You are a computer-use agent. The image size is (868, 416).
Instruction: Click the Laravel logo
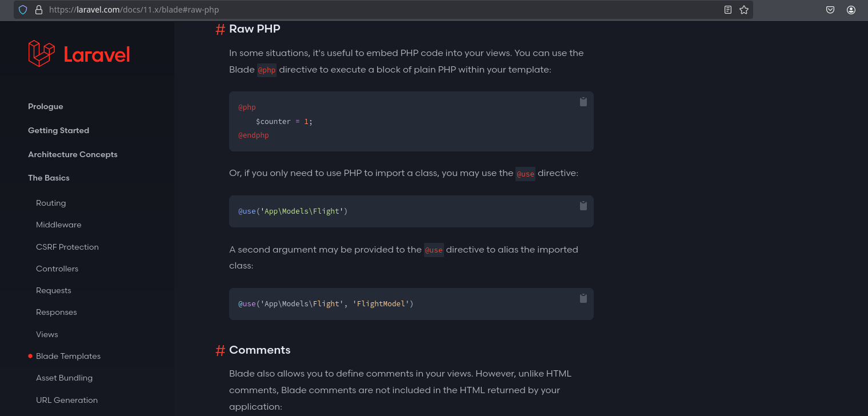coord(79,54)
